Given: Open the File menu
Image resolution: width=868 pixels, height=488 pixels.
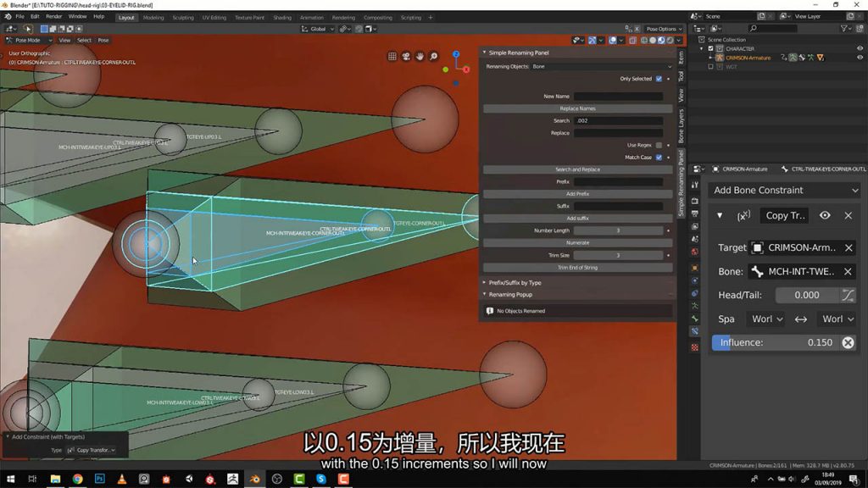Looking at the screenshot, I should click(x=20, y=17).
